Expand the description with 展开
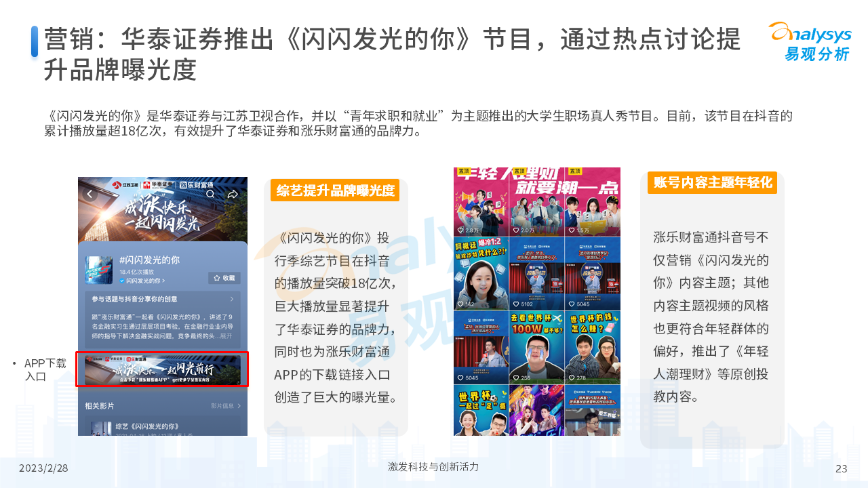The height and width of the screenshot is (488, 868). tap(226, 335)
